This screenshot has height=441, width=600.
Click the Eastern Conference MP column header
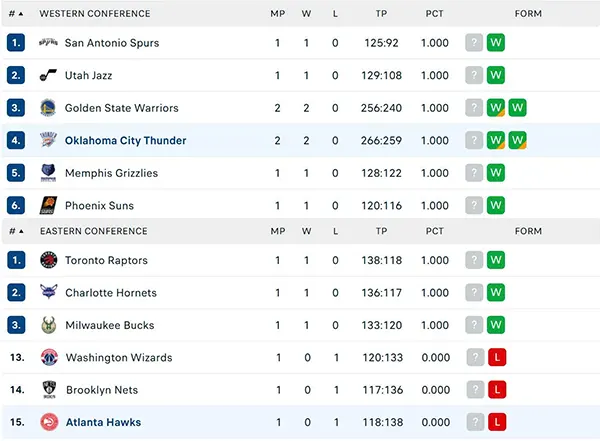coord(277,231)
